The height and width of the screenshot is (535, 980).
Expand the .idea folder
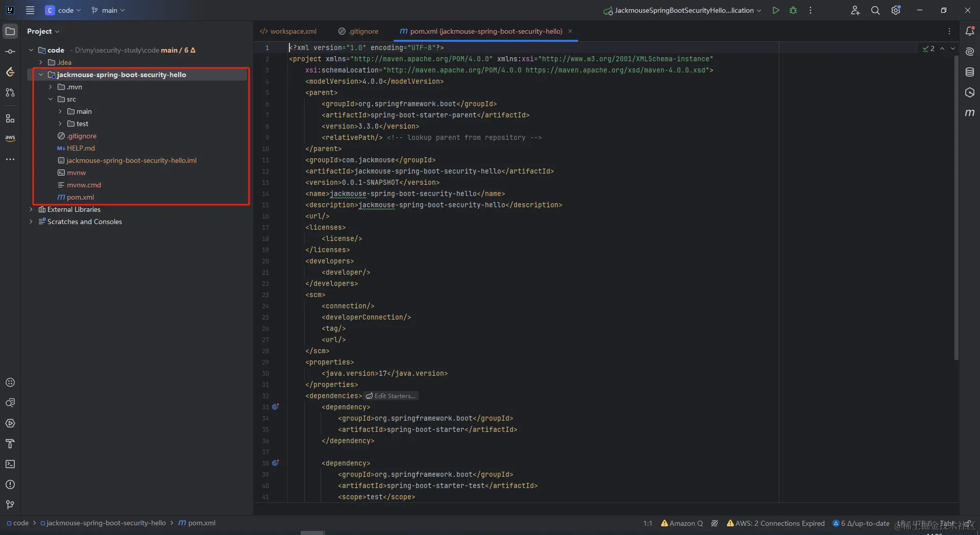coord(41,62)
